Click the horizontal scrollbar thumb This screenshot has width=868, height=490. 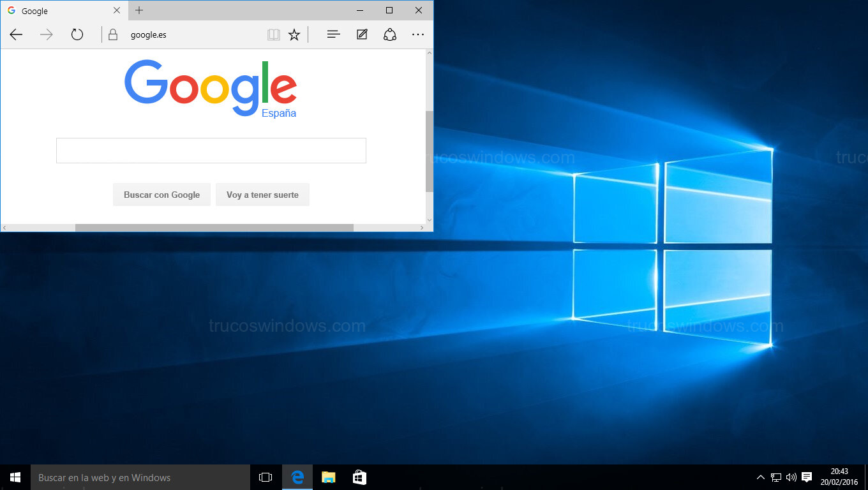coord(214,228)
